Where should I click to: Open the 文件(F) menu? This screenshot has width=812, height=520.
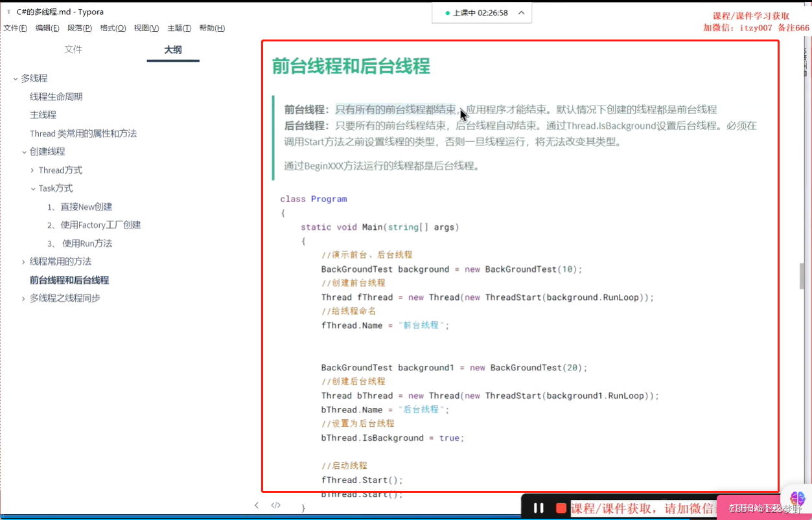pyautogui.click(x=16, y=28)
